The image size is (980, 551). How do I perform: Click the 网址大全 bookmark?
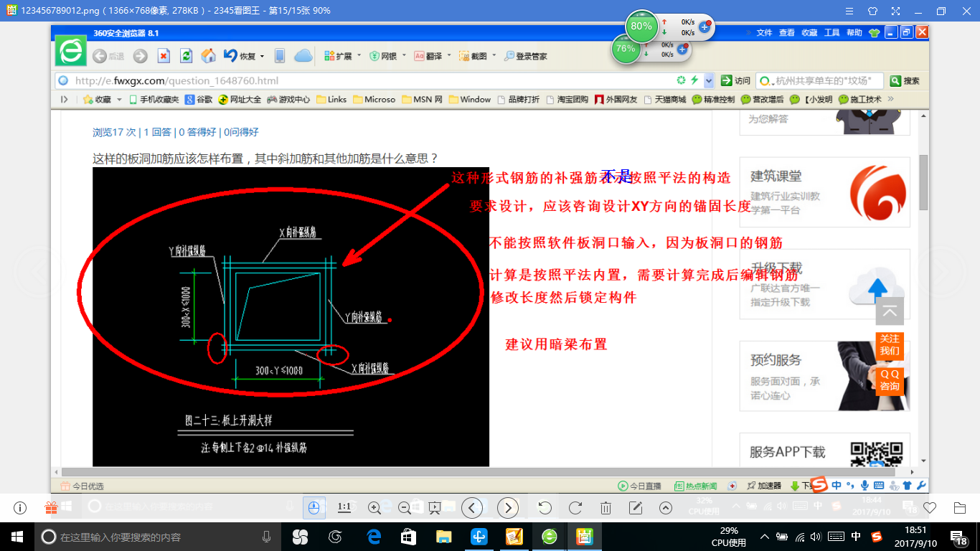[240, 100]
